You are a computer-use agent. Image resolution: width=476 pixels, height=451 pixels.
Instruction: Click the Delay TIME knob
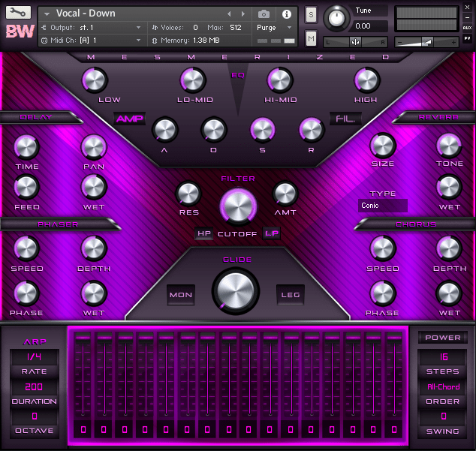click(x=26, y=147)
